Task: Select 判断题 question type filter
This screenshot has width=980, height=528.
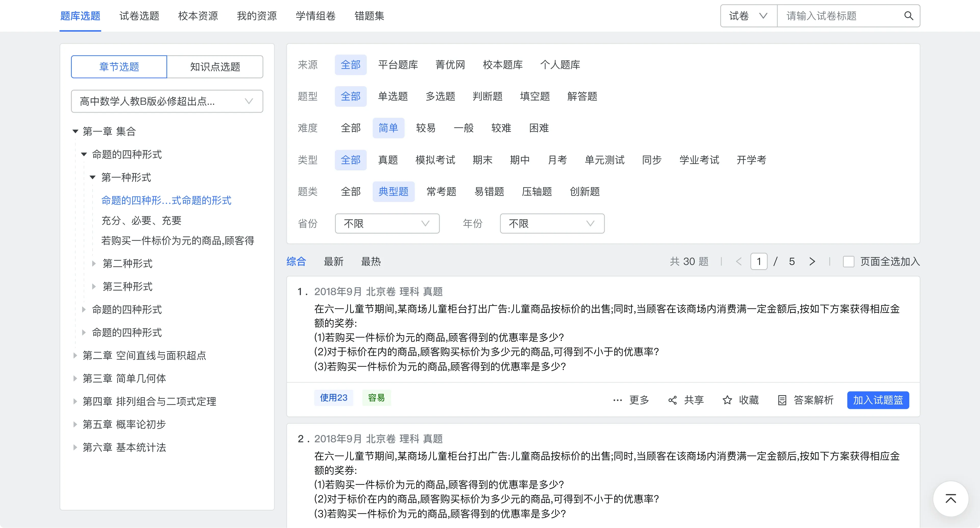Action: tap(487, 96)
